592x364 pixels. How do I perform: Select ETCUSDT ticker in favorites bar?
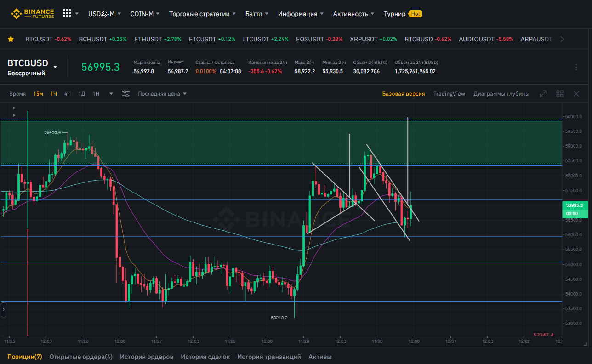pos(212,39)
